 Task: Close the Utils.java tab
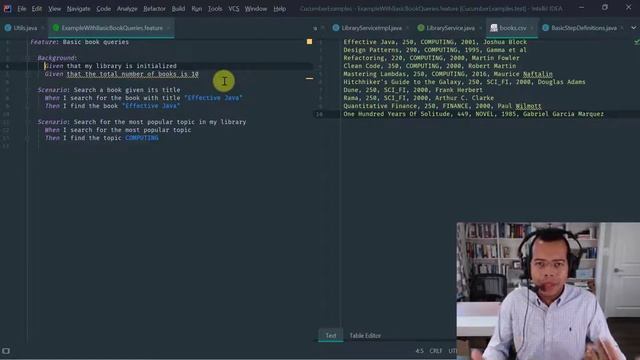click(43, 28)
